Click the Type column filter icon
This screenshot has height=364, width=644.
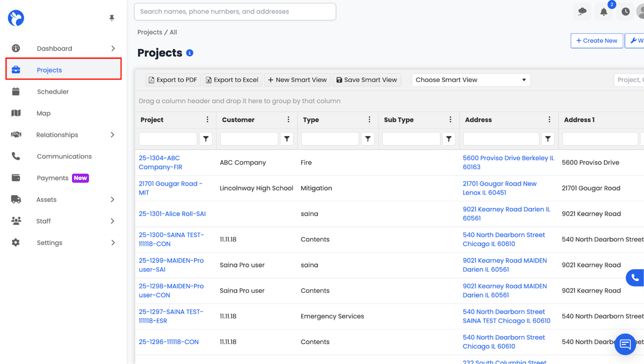(368, 139)
